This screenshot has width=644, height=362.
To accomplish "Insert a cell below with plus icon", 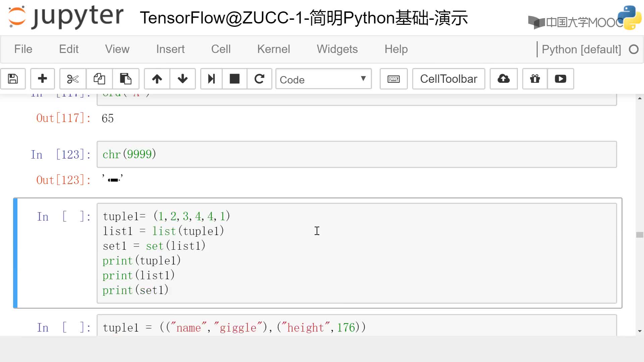I will 43,79.
